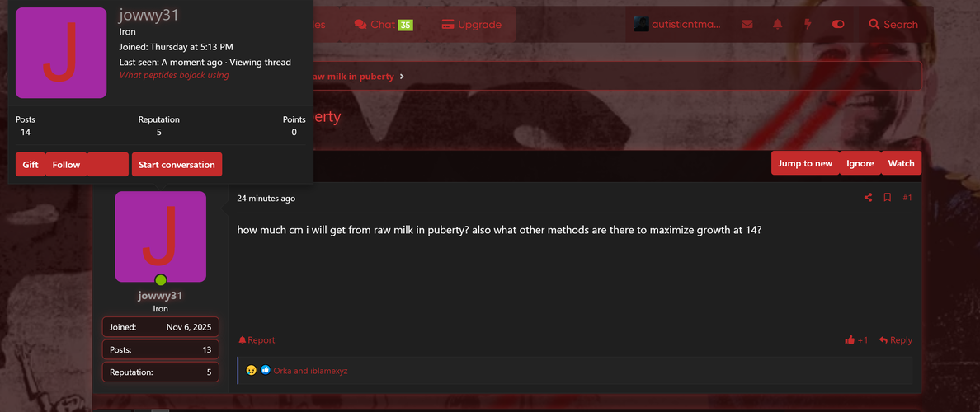This screenshot has height=412, width=980.
Task: Watch this thread
Action: click(902, 163)
